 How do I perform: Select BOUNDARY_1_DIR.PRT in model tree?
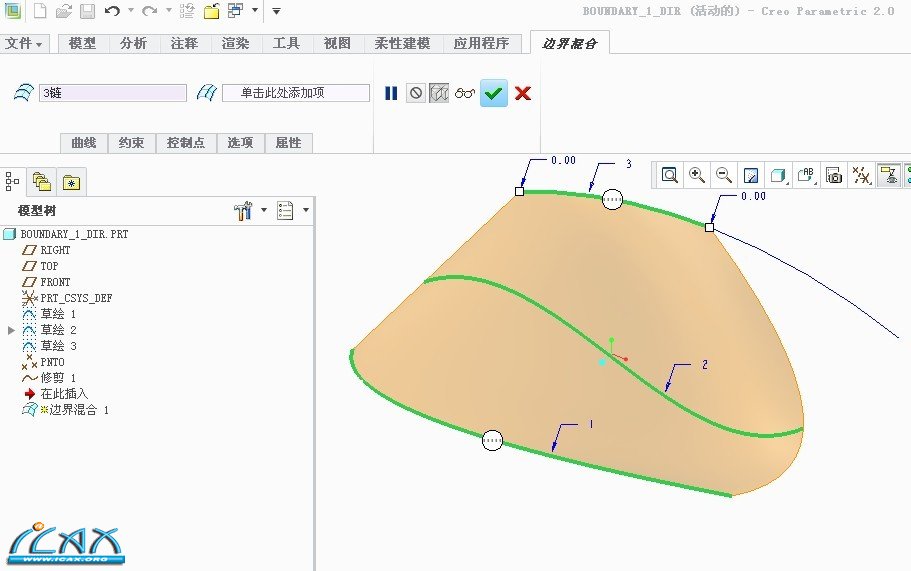click(x=74, y=234)
